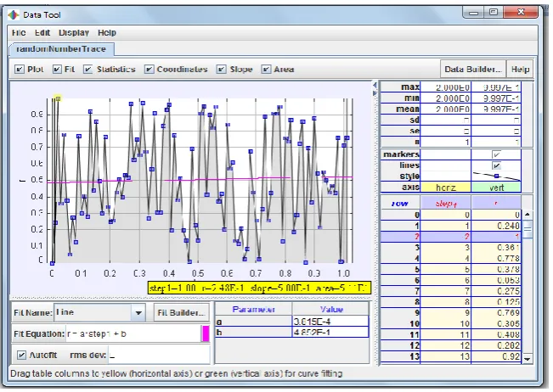Select the randomNumberTrace tab
The width and height of the screenshot is (553, 392).
click(61, 49)
